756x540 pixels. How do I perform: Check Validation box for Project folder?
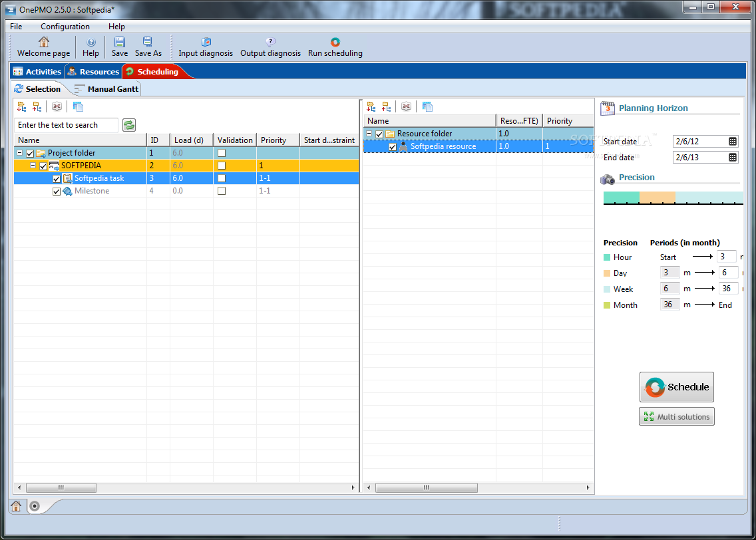[x=222, y=153]
